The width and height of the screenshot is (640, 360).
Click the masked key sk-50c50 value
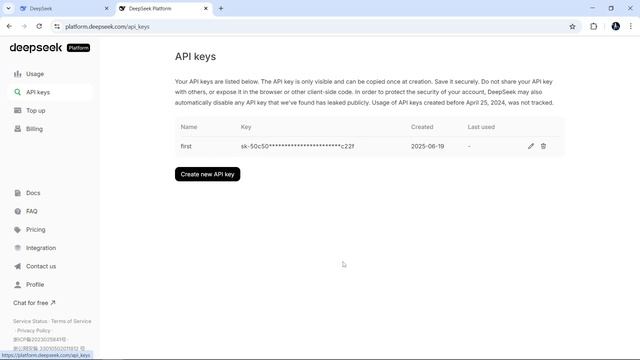[x=297, y=146]
